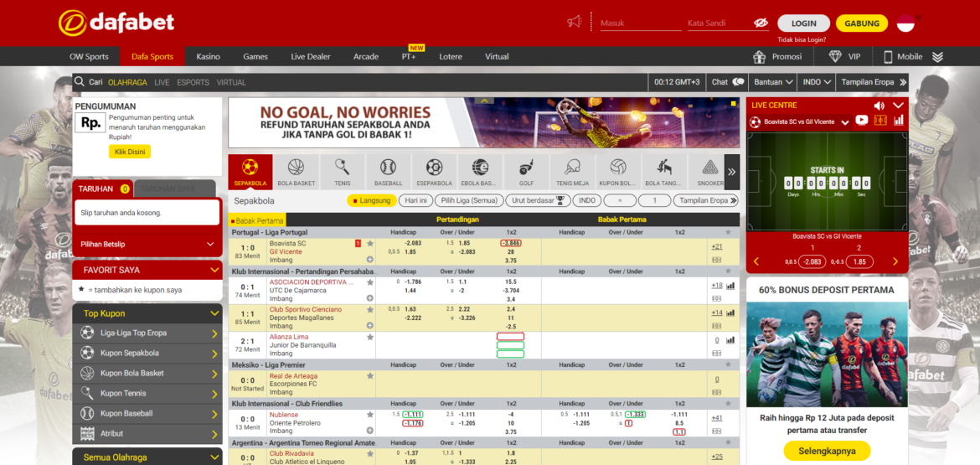980x465 pixels.
Task: Select the Bola Tangan sport icon
Action: pos(664,172)
